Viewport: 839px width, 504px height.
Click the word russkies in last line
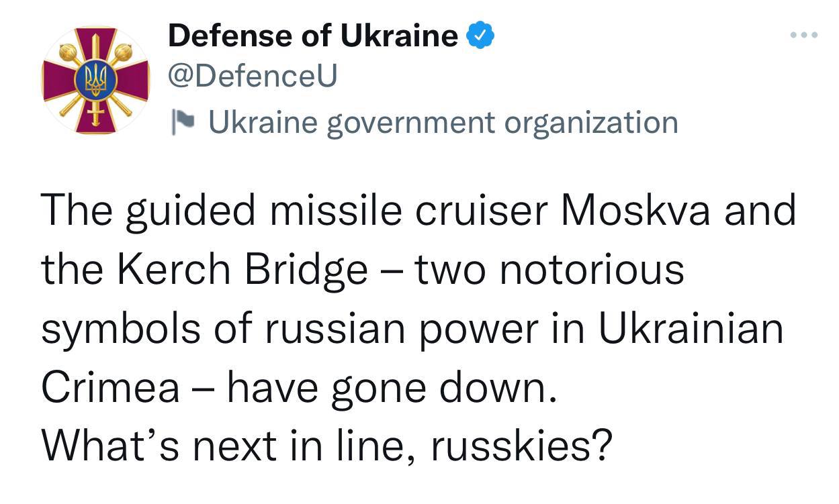click(x=521, y=446)
